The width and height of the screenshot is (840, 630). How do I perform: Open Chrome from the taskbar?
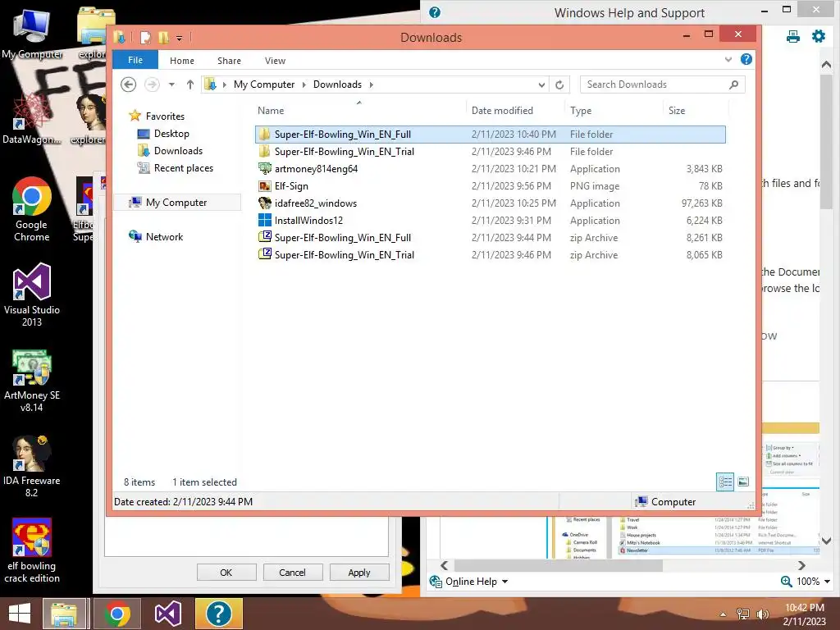[x=116, y=614]
